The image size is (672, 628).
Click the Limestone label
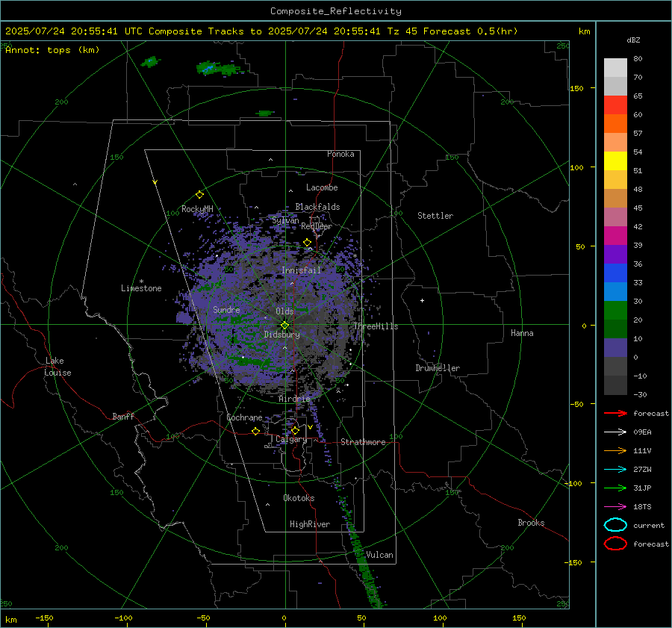coord(141,288)
